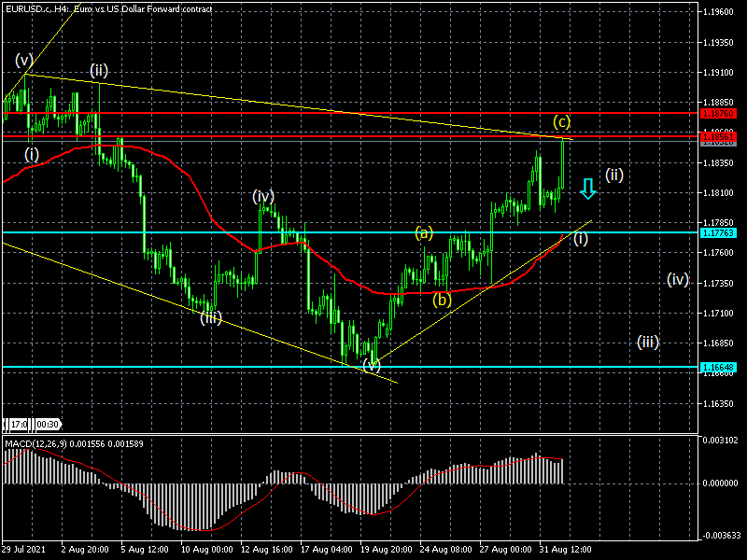Select the projected (iv) label beside 1.17350
This screenshot has width=747, height=560.
pos(678,279)
